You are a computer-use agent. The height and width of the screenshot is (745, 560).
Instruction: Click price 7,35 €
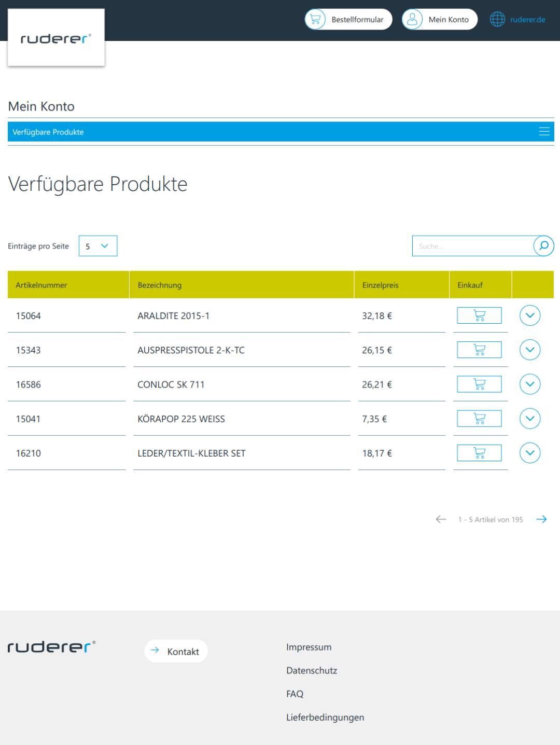374,419
